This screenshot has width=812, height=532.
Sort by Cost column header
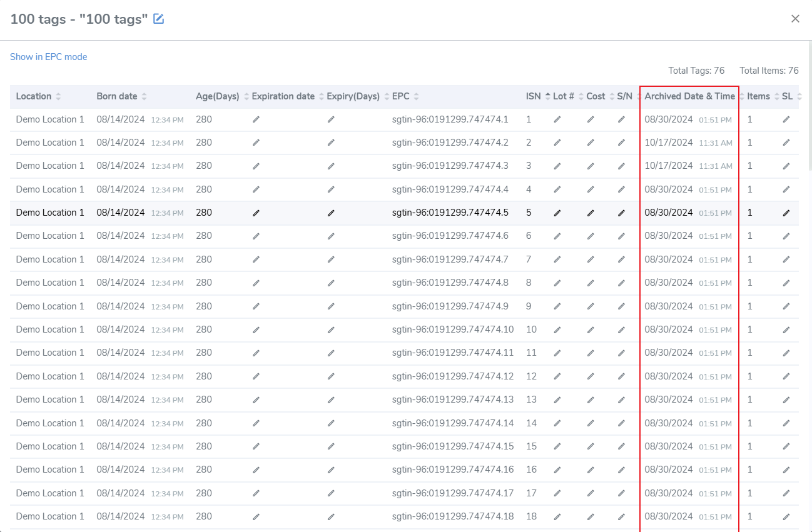(x=601, y=96)
